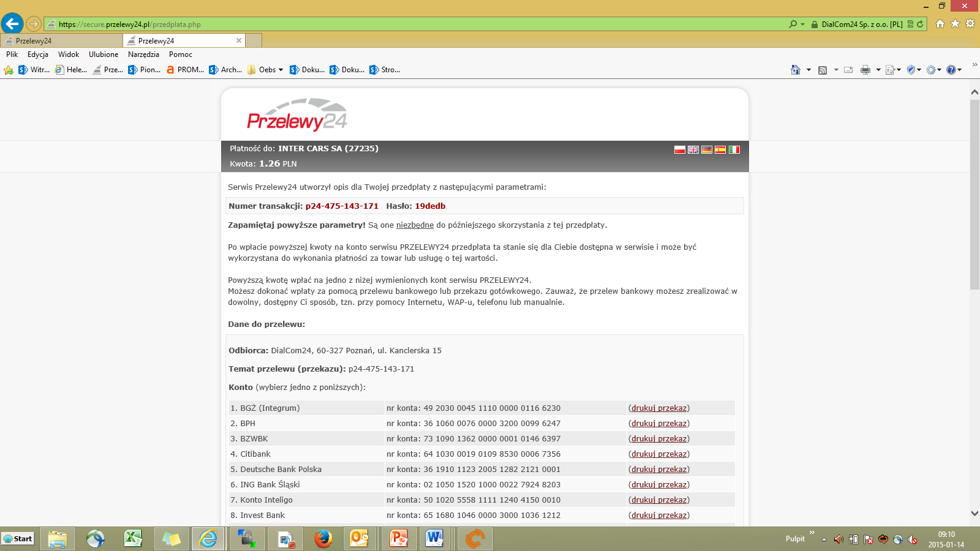Click the Favorites star icon at top right
Screen dimensions: 980x551
click(x=955, y=24)
